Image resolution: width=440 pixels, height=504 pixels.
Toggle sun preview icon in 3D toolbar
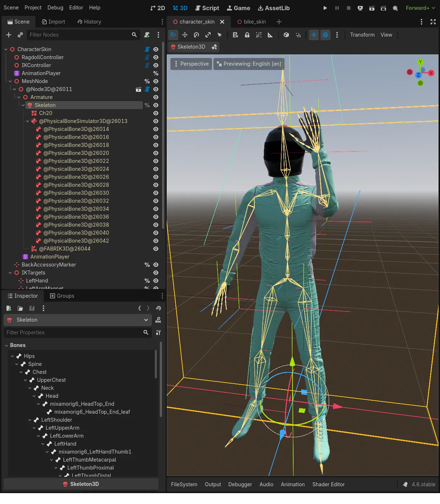(314, 35)
